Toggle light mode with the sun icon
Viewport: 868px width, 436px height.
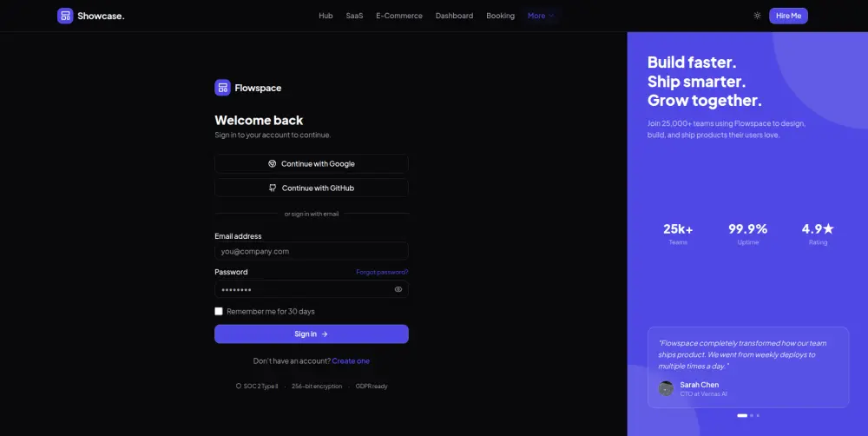pos(757,16)
